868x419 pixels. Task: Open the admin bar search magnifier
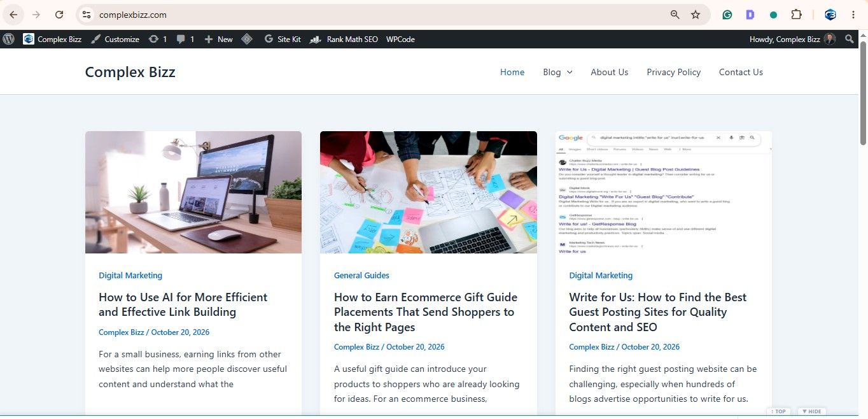(849, 39)
